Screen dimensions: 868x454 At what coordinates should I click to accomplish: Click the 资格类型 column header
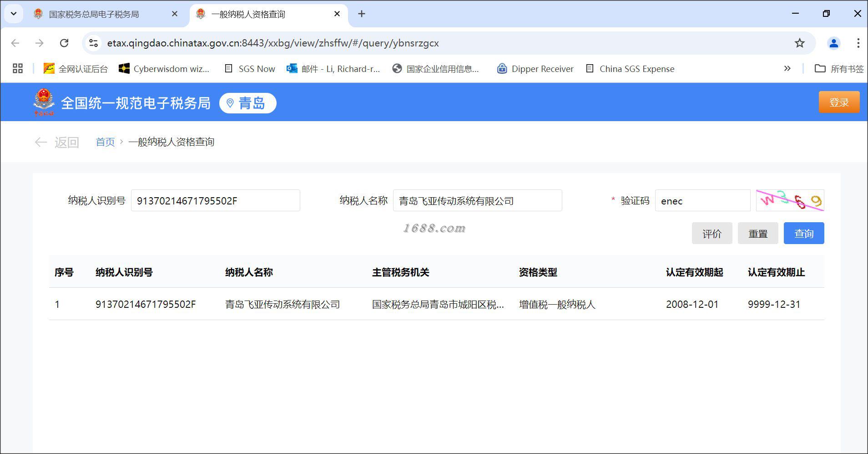point(538,272)
